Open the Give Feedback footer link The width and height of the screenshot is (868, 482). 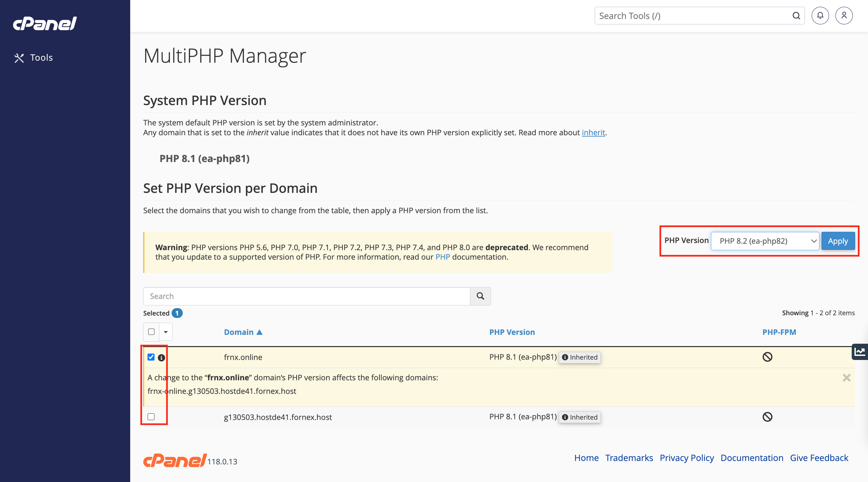click(x=819, y=458)
